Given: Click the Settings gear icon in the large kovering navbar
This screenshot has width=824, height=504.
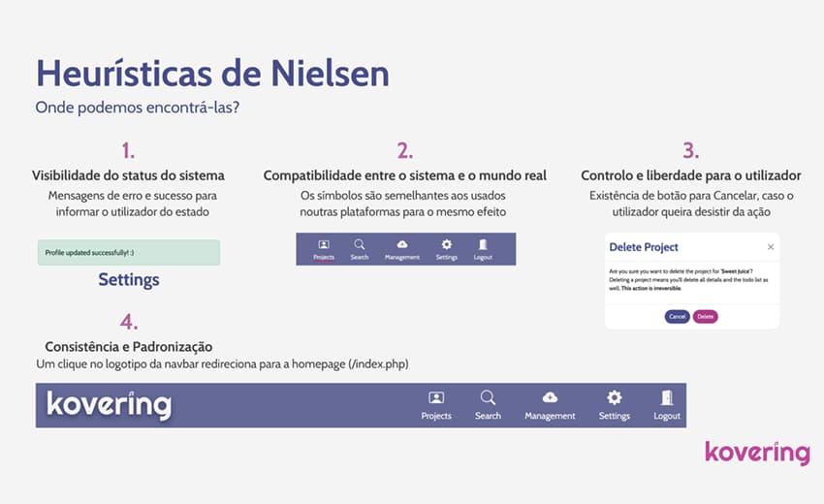Looking at the screenshot, I should (x=615, y=397).
